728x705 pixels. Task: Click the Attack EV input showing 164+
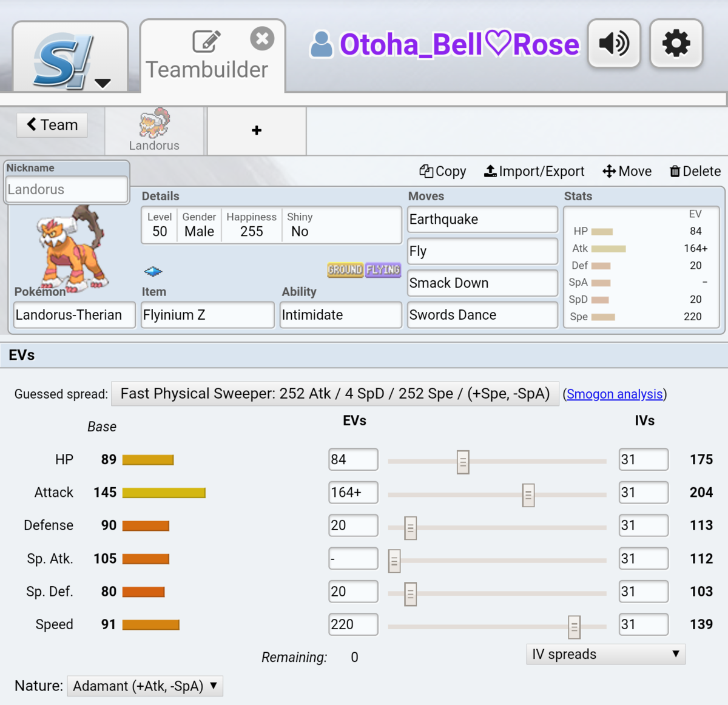click(353, 492)
